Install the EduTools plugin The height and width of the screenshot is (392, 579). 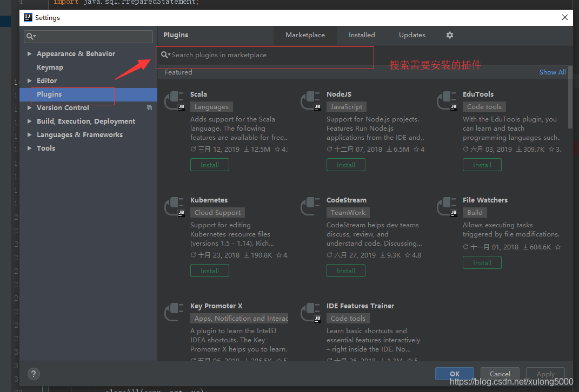[x=482, y=165]
